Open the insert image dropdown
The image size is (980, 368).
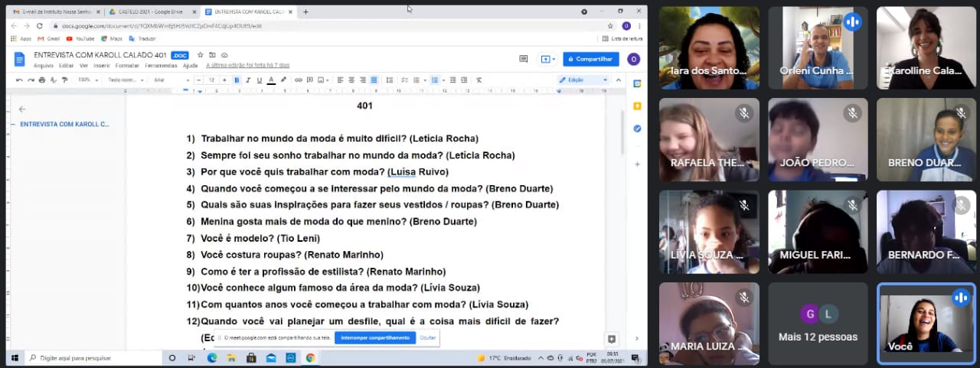(x=323, y=80)
